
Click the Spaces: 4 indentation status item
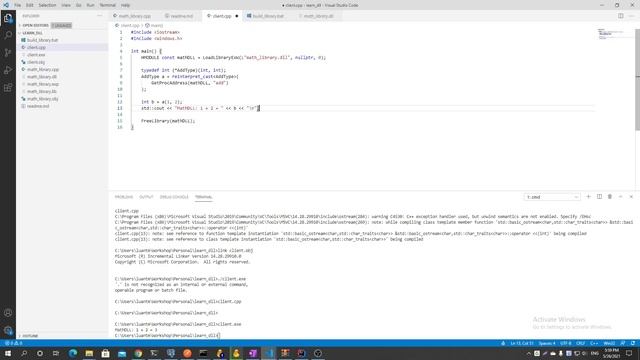547,343
